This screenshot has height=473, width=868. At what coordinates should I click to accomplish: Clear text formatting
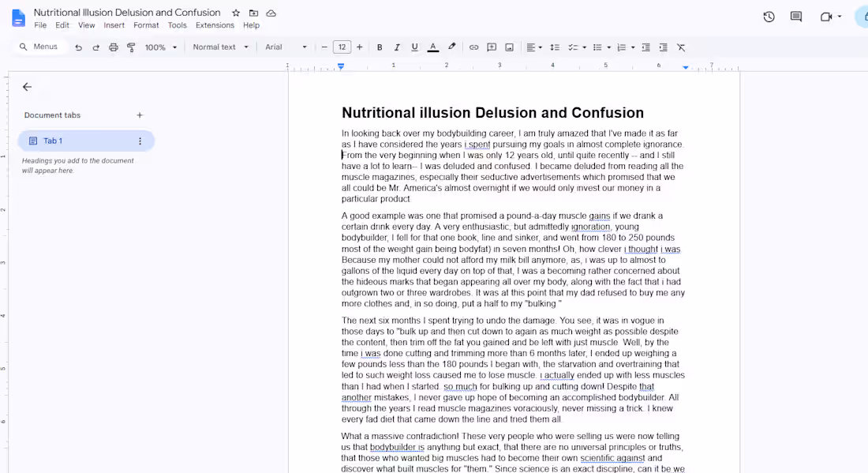(682, 47)
